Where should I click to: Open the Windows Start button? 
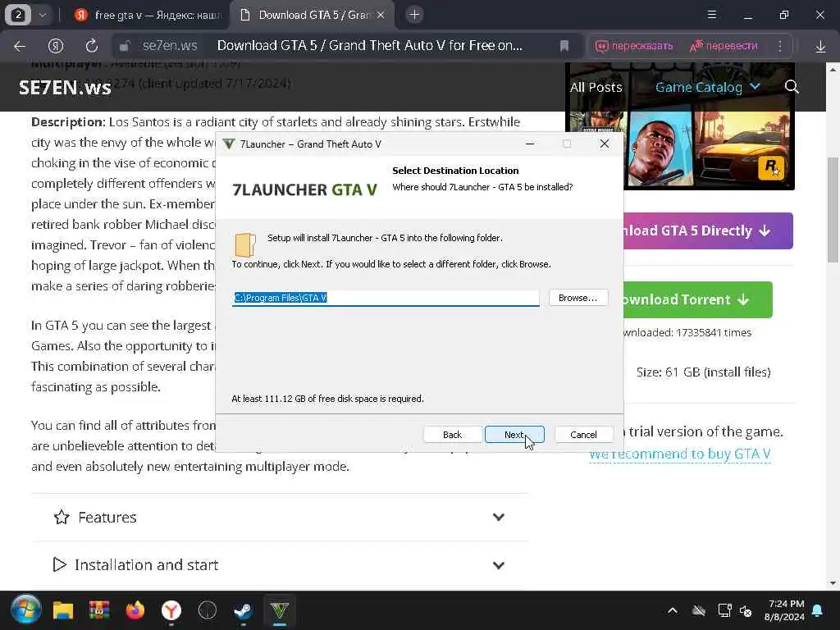25,610
